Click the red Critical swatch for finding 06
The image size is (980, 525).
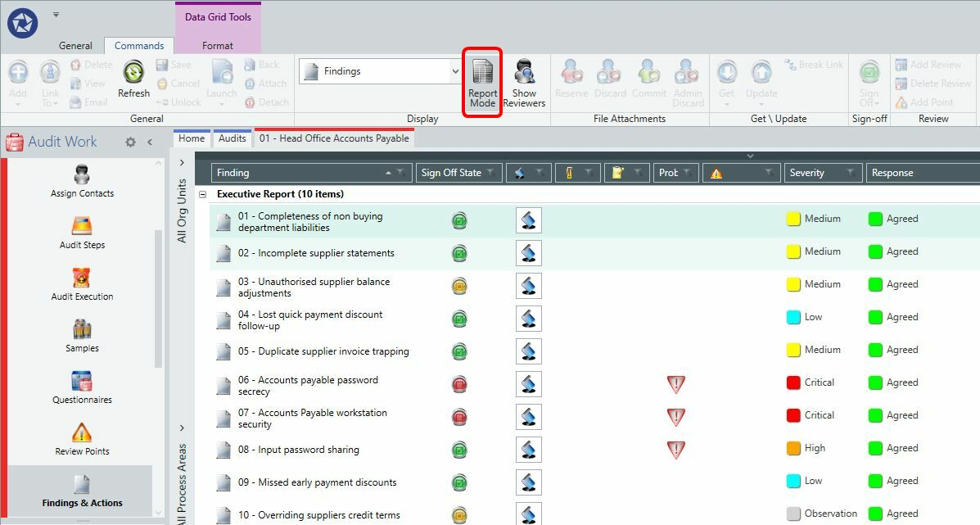(x=793, y=382)
